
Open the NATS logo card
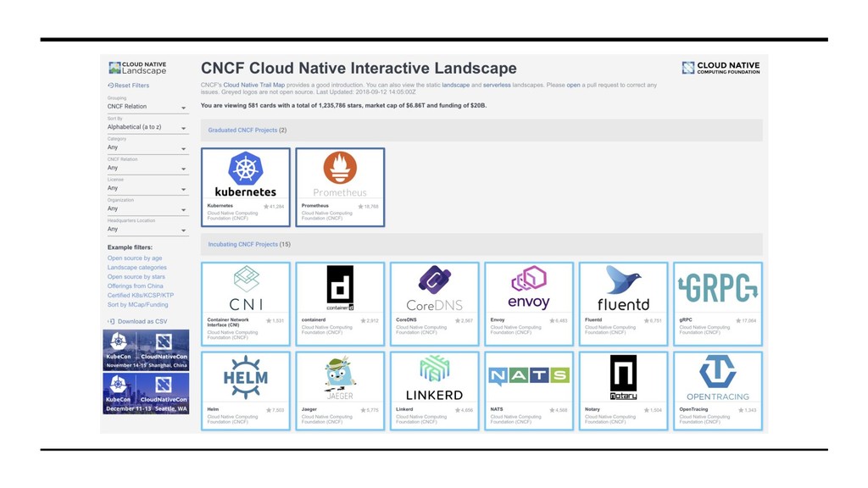coord(529,376)
